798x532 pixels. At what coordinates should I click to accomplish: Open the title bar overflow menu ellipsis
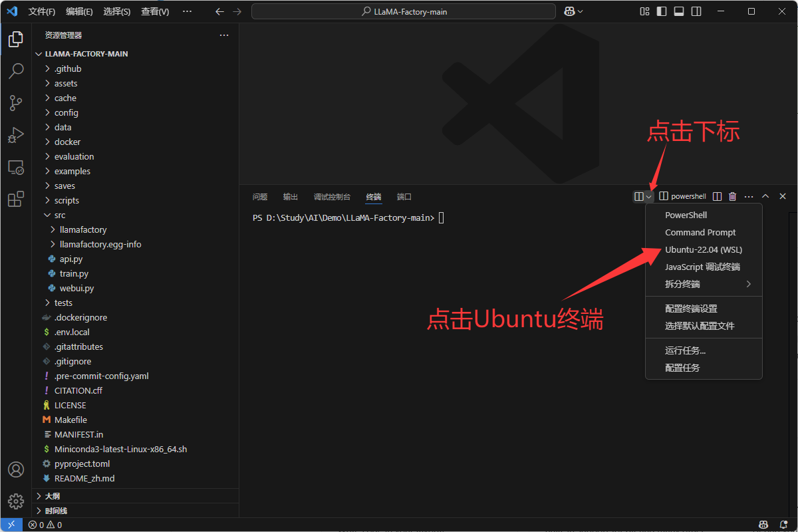click(x=187, y=11)
